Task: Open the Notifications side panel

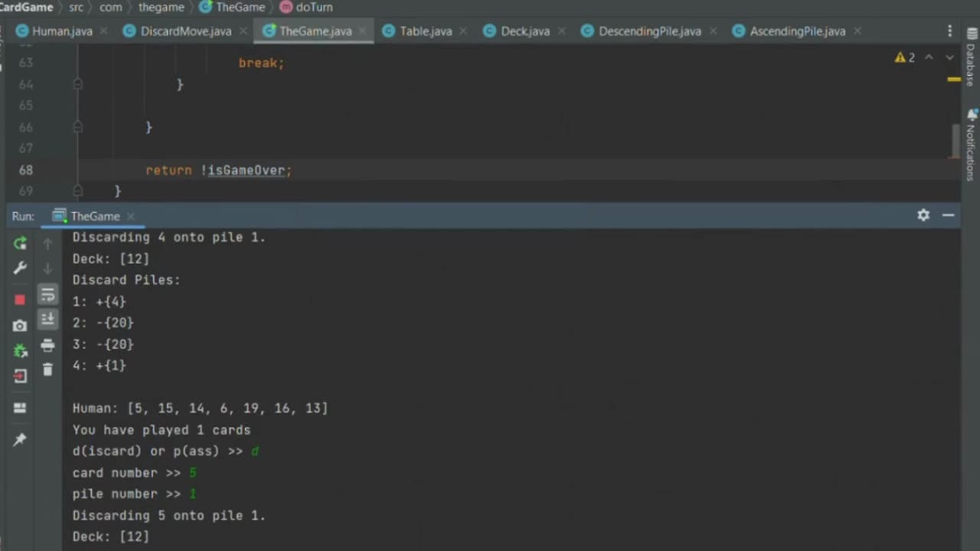Action: pyautogui.click(x=971, y=144)
